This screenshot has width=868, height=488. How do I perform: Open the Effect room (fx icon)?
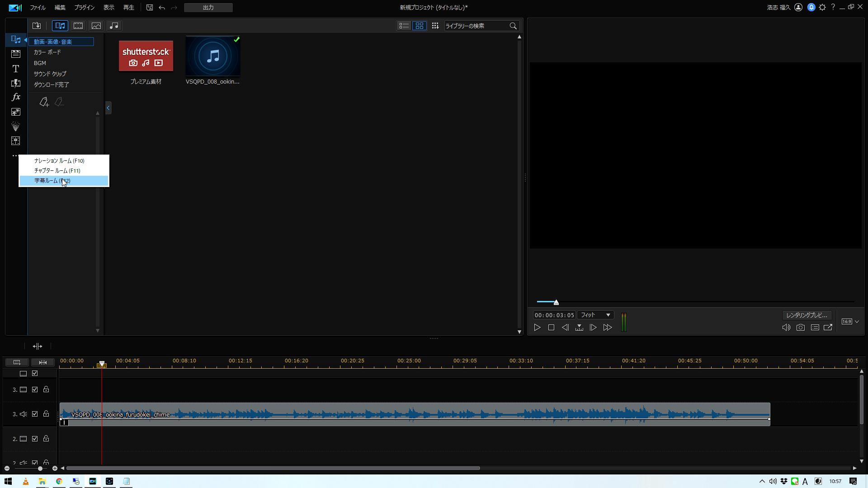[15, 97]
